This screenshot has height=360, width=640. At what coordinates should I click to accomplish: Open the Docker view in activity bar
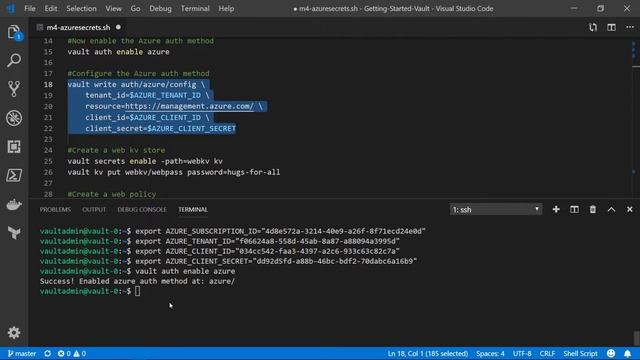coord(14,204)
